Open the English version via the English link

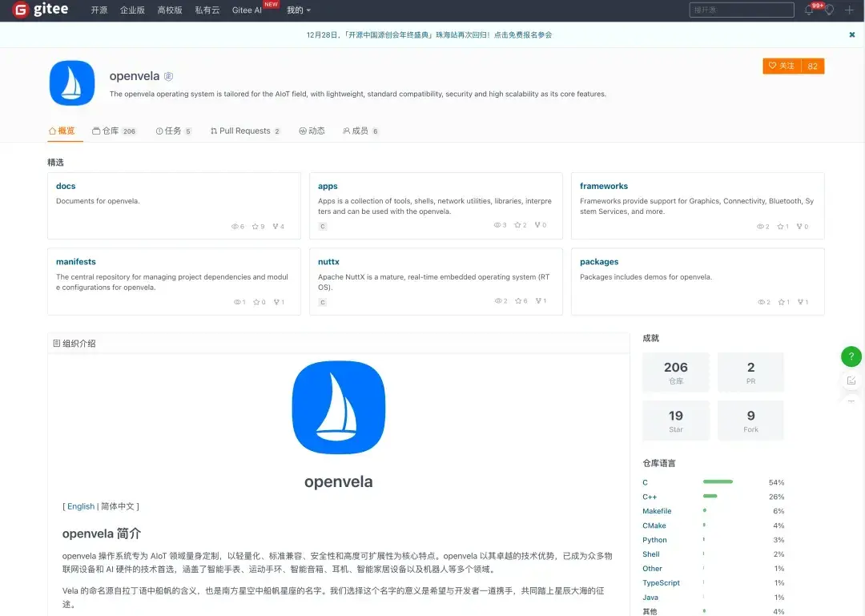tap(80, 506)
